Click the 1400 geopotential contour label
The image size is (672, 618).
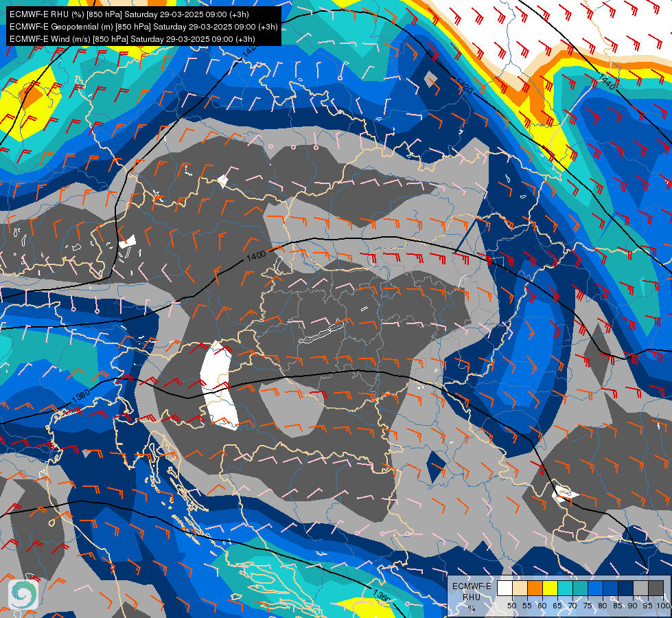[256, 255]
